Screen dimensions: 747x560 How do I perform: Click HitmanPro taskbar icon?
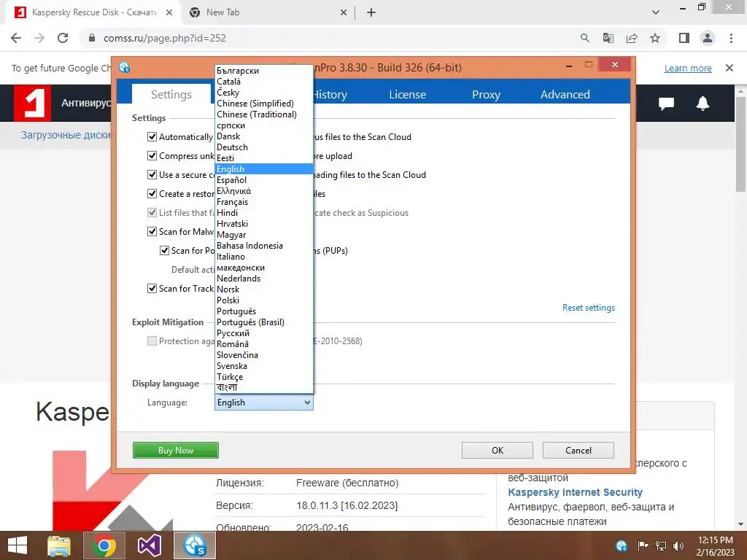(195, 545)
